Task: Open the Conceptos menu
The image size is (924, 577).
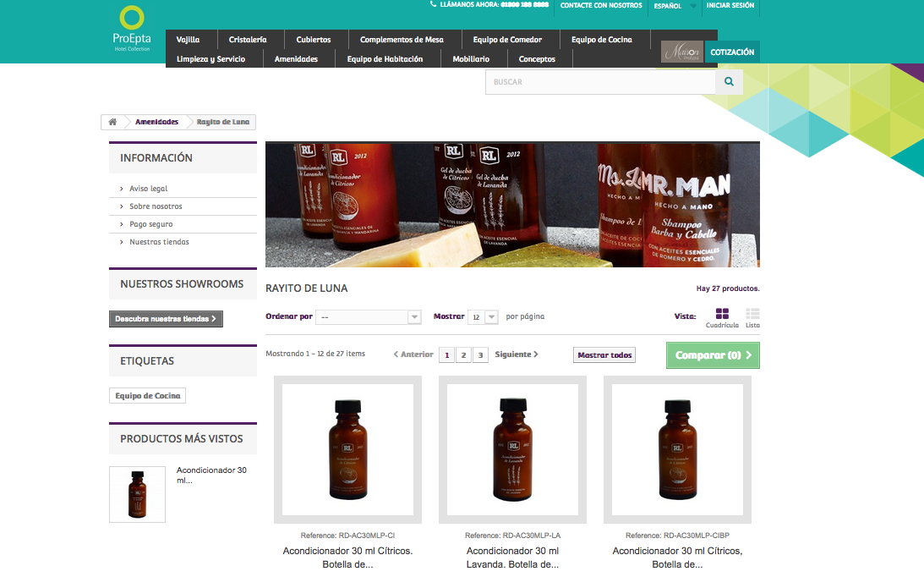Action: coord(537,59)
